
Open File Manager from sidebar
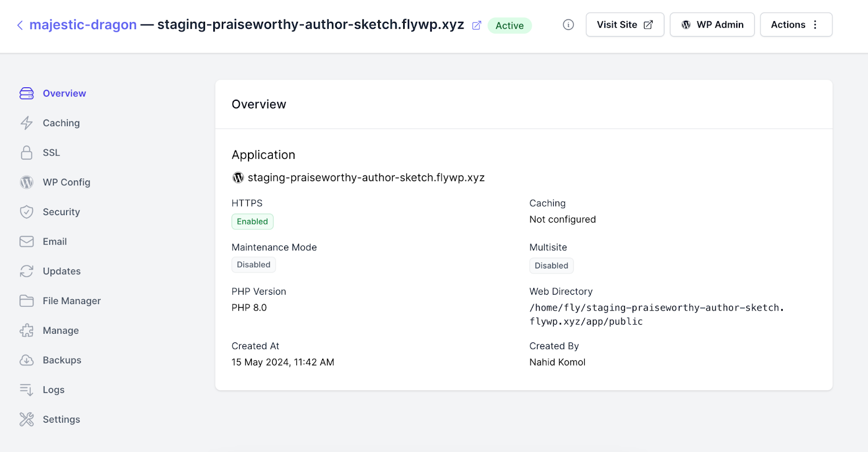(x=60, y=301)
